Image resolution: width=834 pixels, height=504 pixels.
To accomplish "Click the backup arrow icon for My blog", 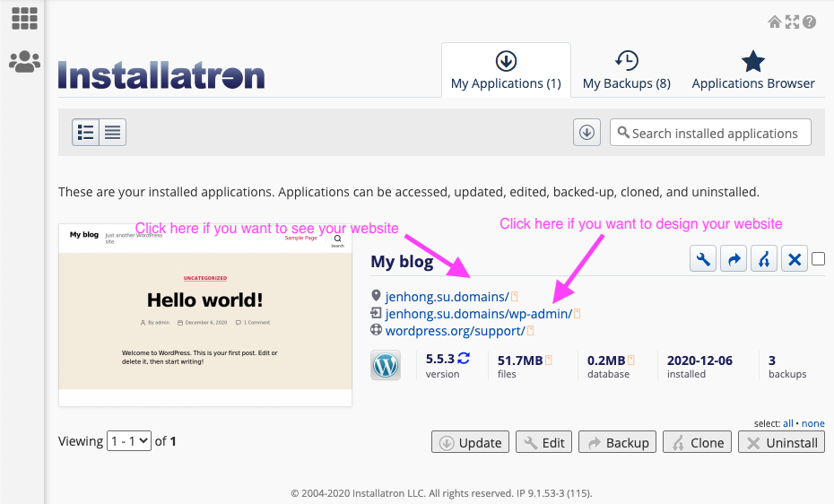I will [734, 259].
